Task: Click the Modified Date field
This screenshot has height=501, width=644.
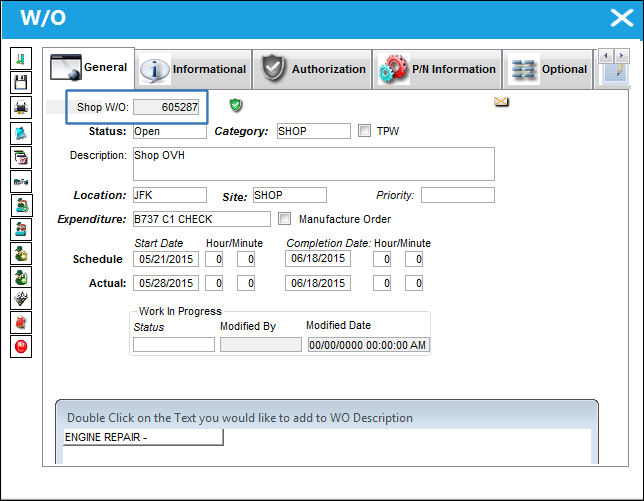Action: pyautogui.click(x=368, y=345)
